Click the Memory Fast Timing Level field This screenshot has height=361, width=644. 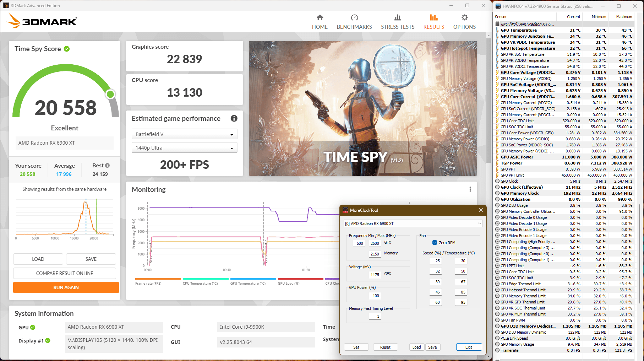click(x=376, y=316)
